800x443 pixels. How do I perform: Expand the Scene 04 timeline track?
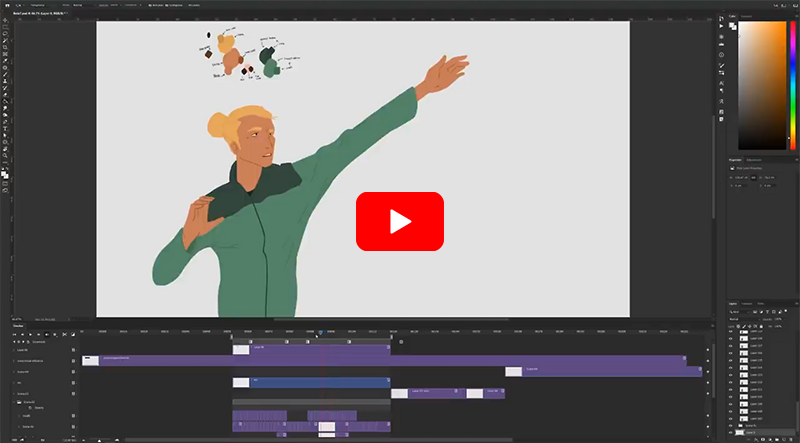tap(14, 372)
